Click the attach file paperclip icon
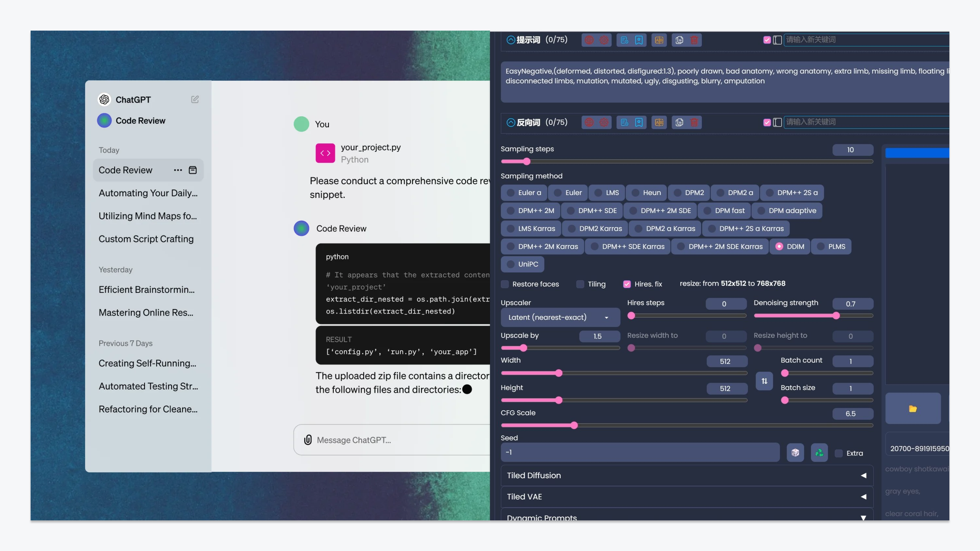The width and height of the screenshot is (980, 551). coord(308,440)
